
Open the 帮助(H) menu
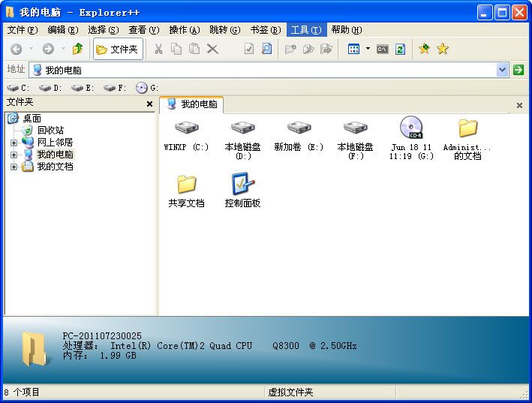point(347,30)
